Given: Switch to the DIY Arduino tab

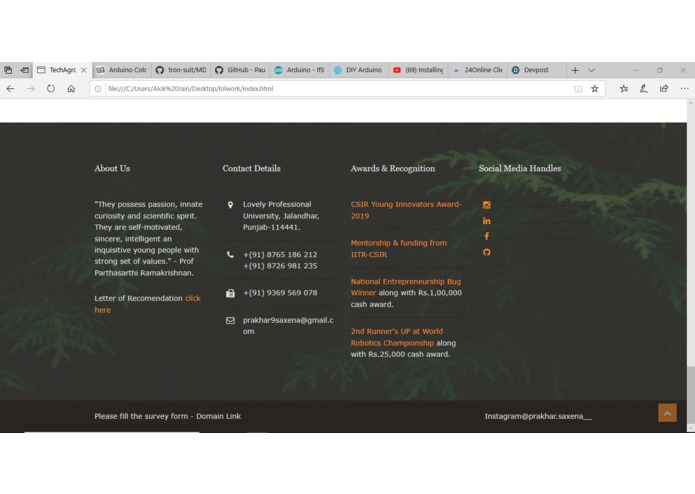Looking at the screenshot, I should pyautogui.click(x=359, y=70).
